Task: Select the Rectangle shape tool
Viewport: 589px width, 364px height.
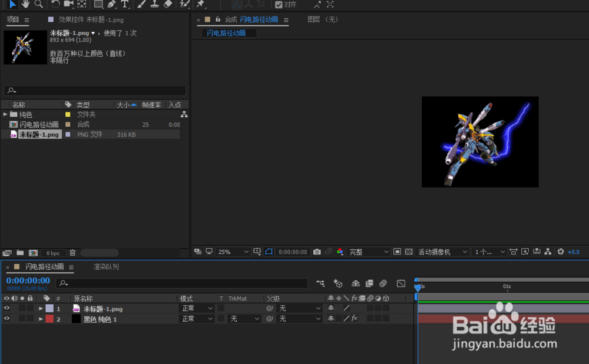Action: (98, 4)
